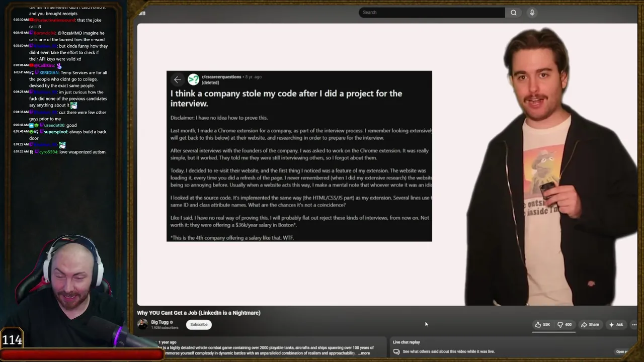This screenshot has width=644, height=362.
Task: Click the video player area to pause
Action: pos(387,164)
